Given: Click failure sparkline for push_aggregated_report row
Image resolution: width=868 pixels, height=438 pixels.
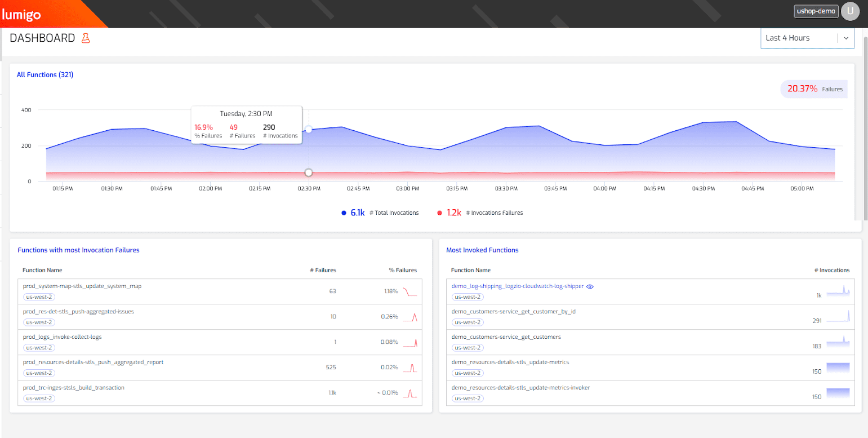Looking at the screenshot, I should click(x=410, y=368).
